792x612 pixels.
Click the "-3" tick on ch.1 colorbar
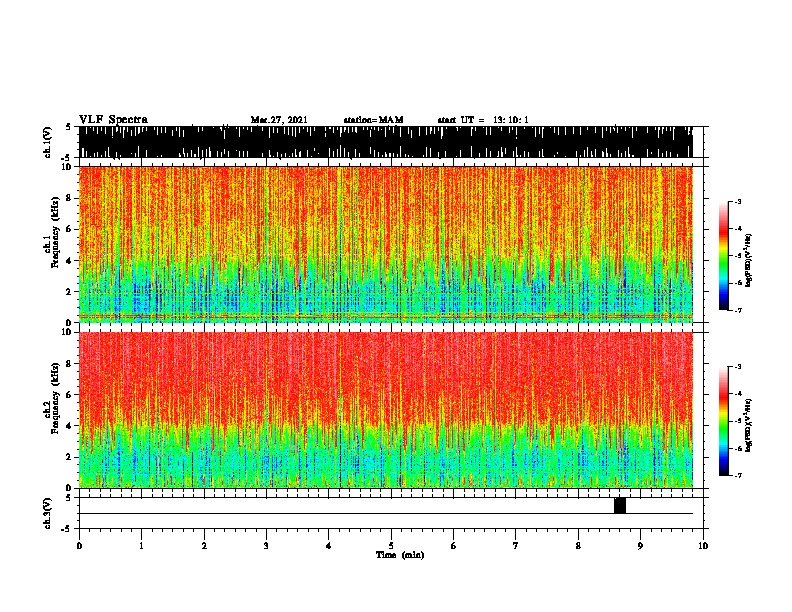tap(738, 202)
